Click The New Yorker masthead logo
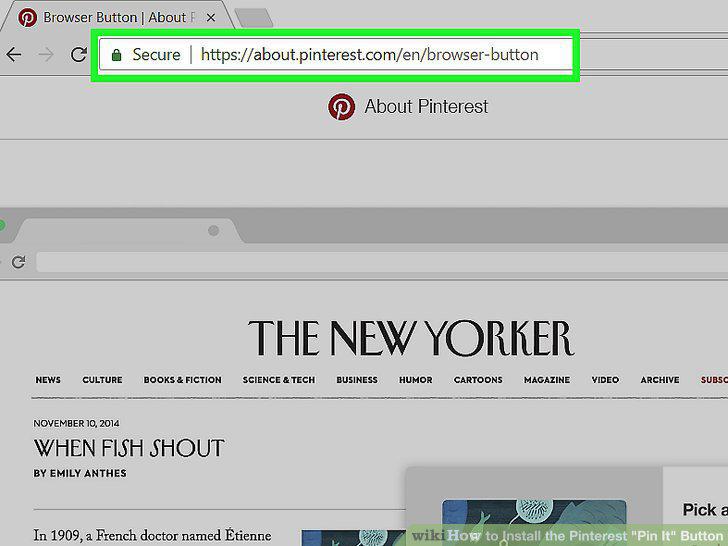728x546 pixels. (x=411, y=338)
